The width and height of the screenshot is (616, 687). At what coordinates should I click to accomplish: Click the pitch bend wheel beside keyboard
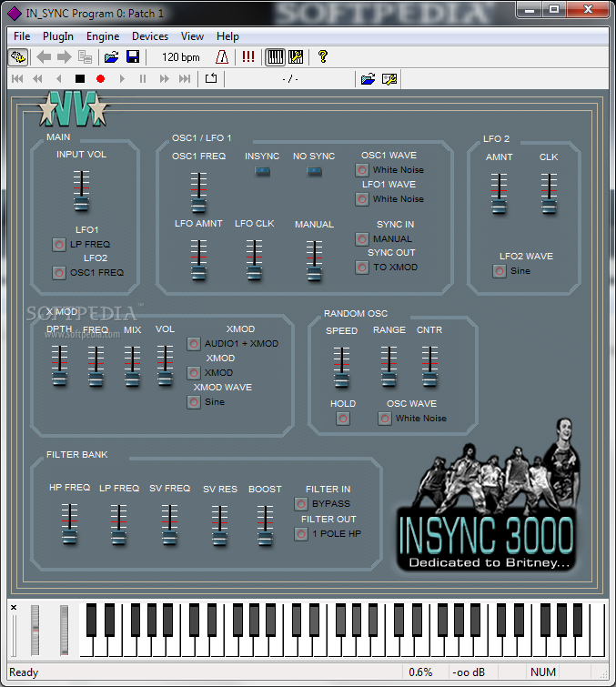point(35,630)
